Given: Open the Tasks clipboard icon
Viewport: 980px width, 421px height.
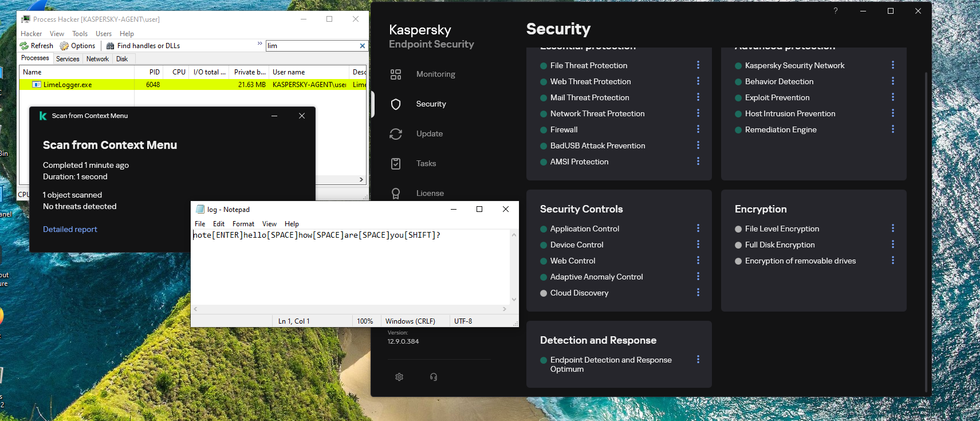Looking at the screenshot, I should pyautogui.click(x=396, y=164).
